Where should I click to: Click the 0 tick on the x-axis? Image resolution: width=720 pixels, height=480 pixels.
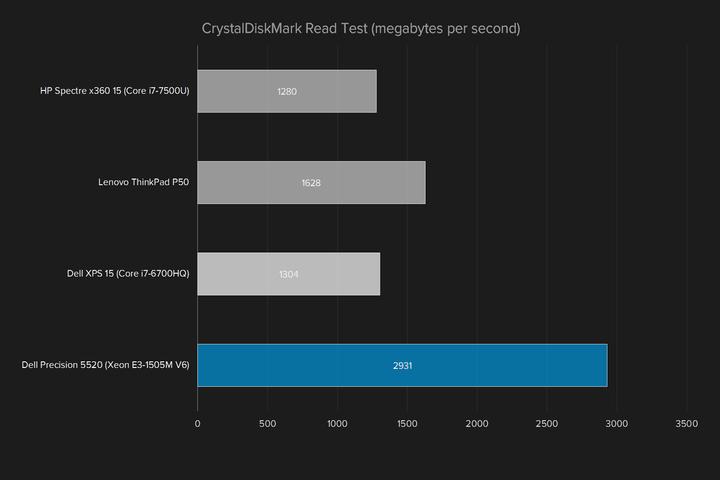(x=197, y=423)
